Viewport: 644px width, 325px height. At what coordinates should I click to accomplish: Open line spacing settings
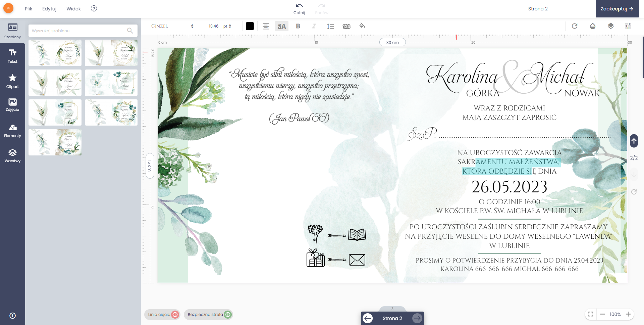[x=330, y=26]
